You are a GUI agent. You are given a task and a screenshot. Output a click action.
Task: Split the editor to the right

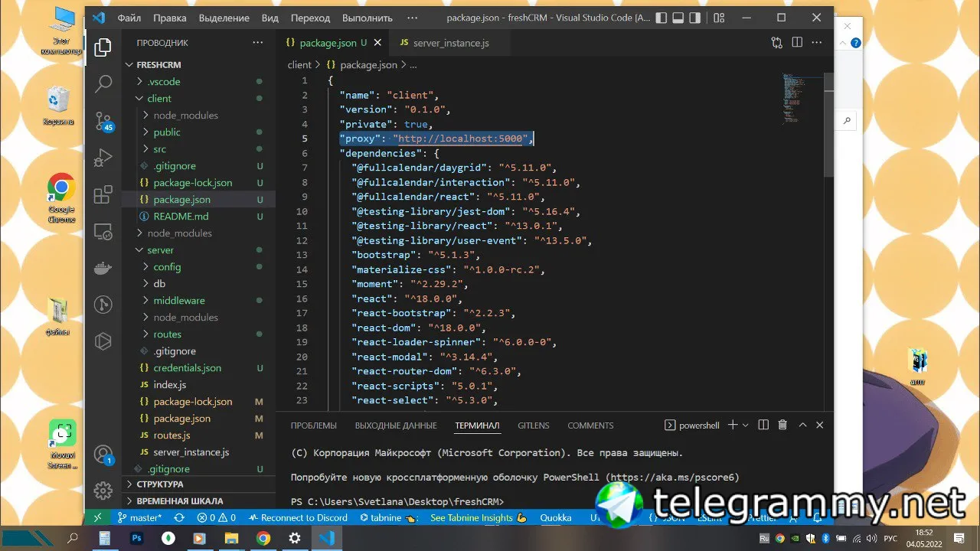point(797,43)
